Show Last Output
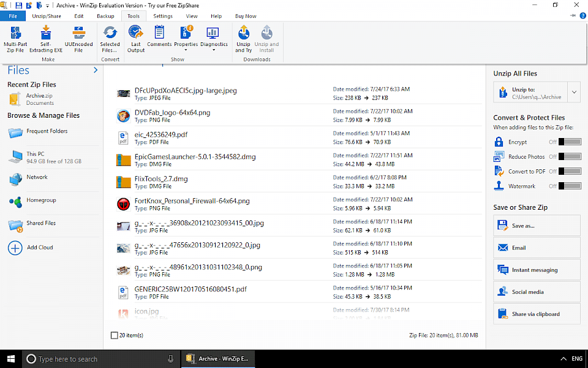 pos(136,39)
